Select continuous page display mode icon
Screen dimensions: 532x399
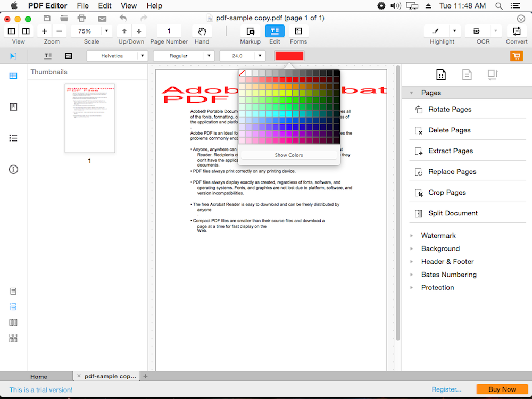pyautogui.click(x=13, y=307)
